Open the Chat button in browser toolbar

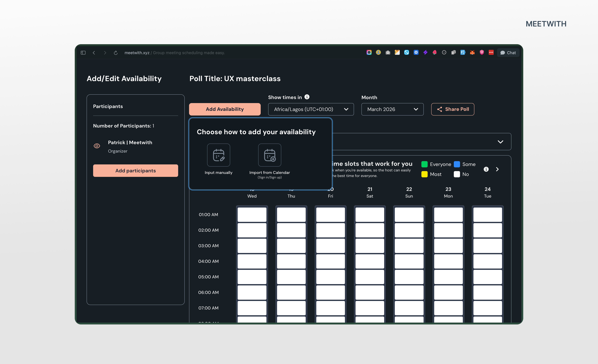(508, 53)
